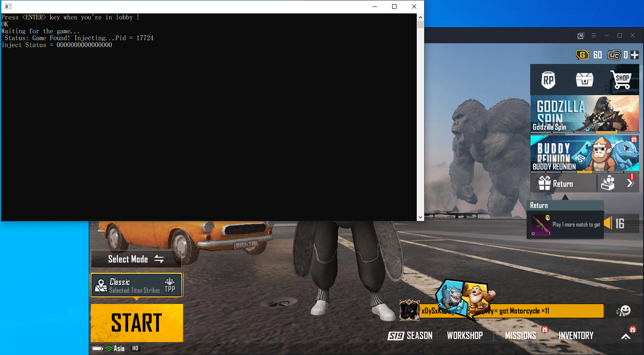This screenshot has width=644, height=355.
Task: Open the S19 Season tab
Action: point(410,336)
